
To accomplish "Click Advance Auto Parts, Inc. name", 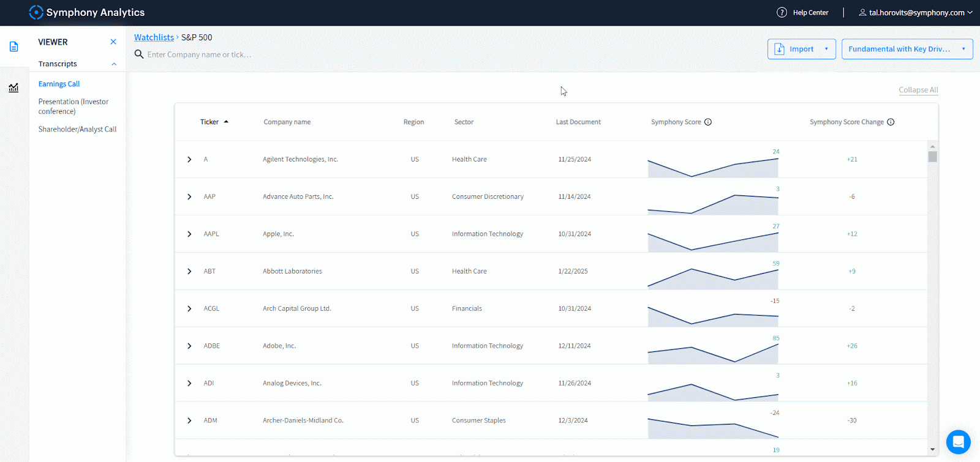I will click(x=298, y=196).
